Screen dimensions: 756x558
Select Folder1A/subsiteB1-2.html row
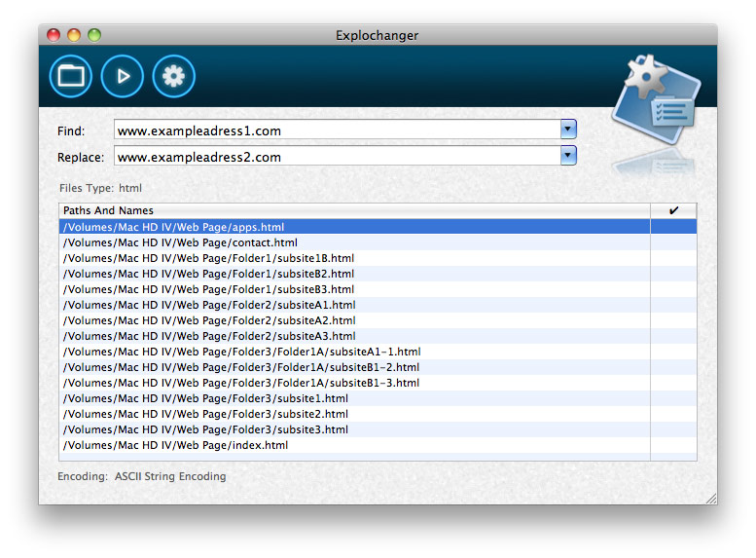(378, 367)
